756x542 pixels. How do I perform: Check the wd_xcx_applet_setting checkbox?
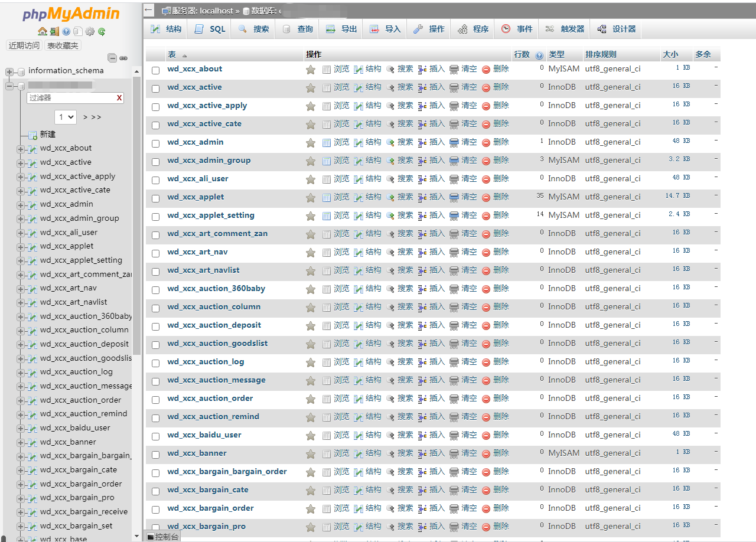156,217
